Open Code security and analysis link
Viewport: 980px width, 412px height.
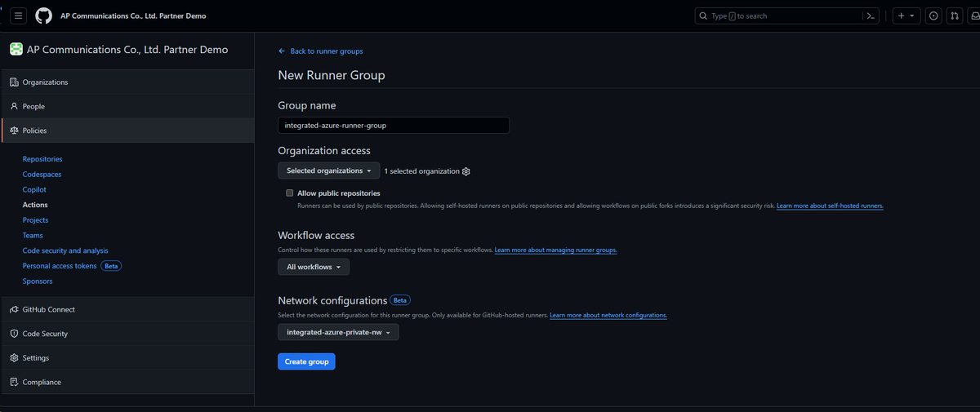coord(65,250)
